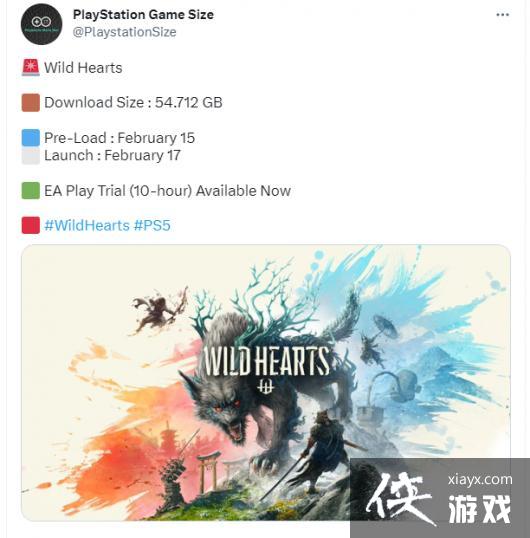Click the EA Play Trial Available Now text

167,191
